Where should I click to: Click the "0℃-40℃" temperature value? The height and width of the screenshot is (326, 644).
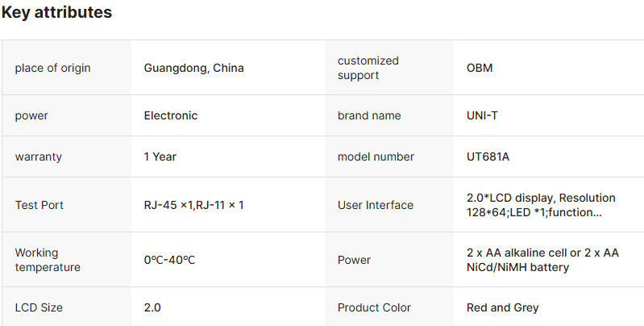pos(169,260)
